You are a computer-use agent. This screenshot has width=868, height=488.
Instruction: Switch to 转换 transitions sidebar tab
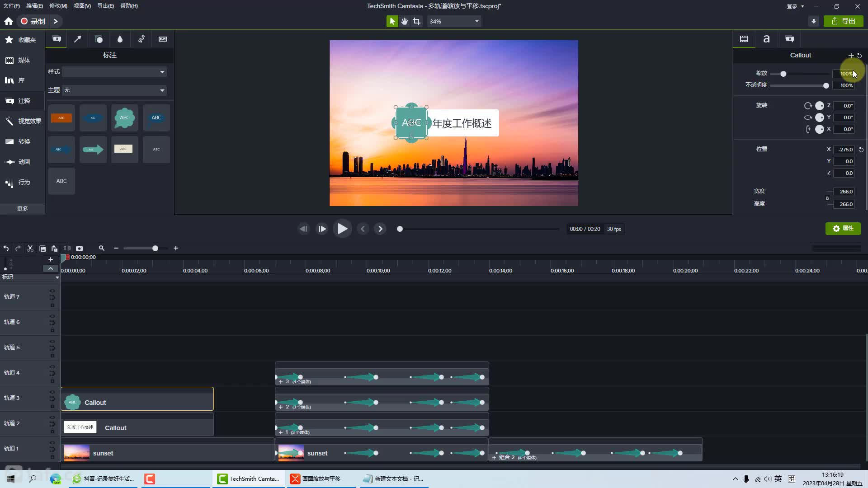23,141
